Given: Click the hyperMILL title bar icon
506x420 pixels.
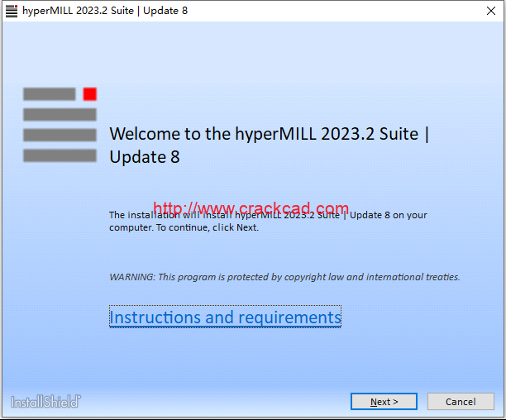Looking at the screenshot, I should (12, 11).
